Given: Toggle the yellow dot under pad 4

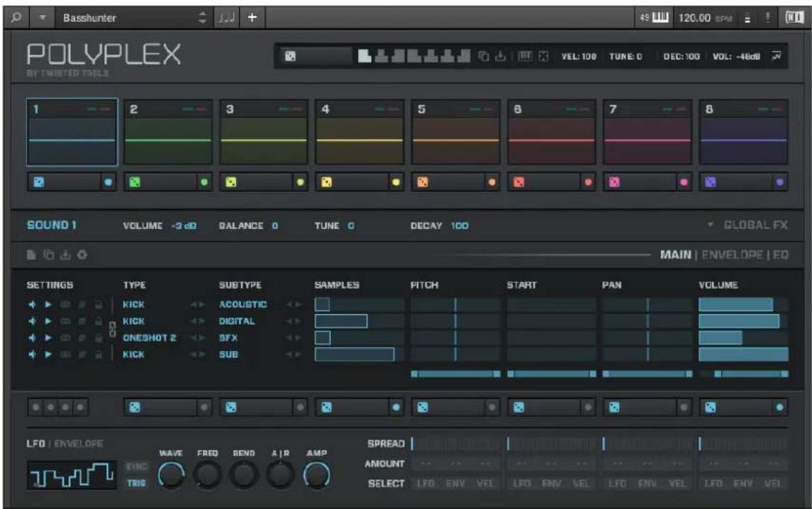Looking at the screenshot, I should [x=396, y=182].
